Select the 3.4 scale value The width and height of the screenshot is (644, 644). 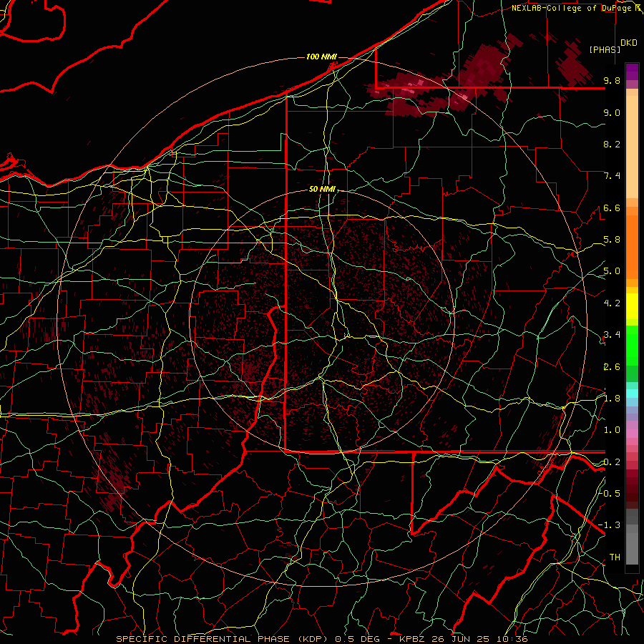pyautogui.click(x=612, y=335)
